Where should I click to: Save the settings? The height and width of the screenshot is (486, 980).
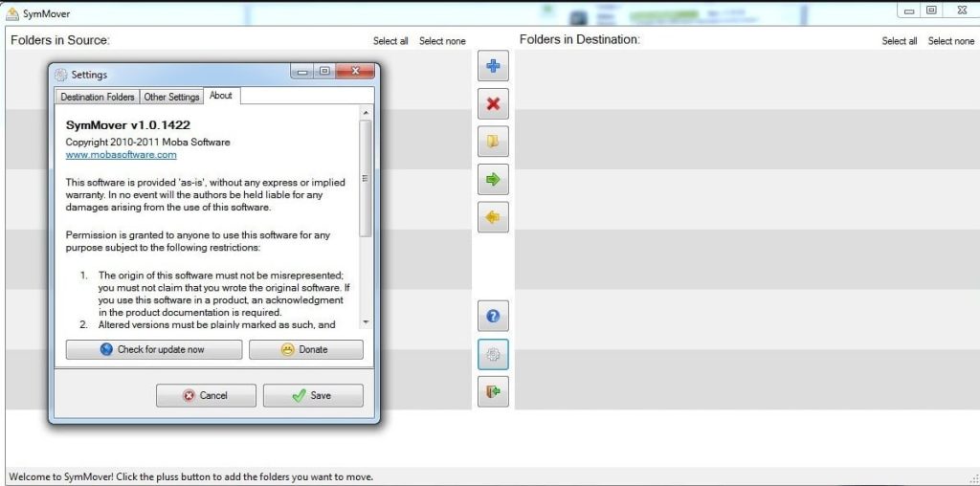313,395
